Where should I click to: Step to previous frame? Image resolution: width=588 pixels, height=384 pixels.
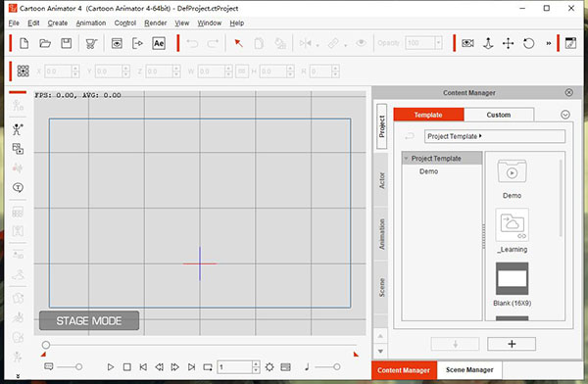[159, 367]
